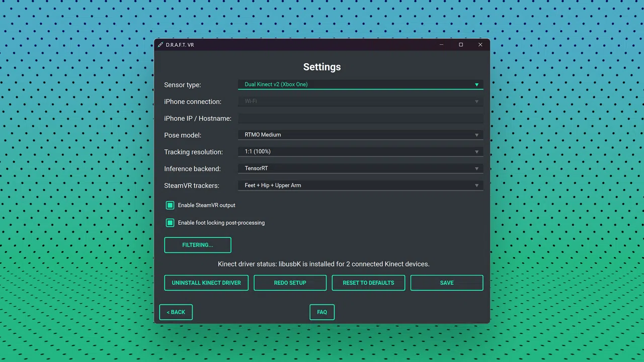
Task: Toggle Enable SteamVR output checkbox
Action: (170, 205)
